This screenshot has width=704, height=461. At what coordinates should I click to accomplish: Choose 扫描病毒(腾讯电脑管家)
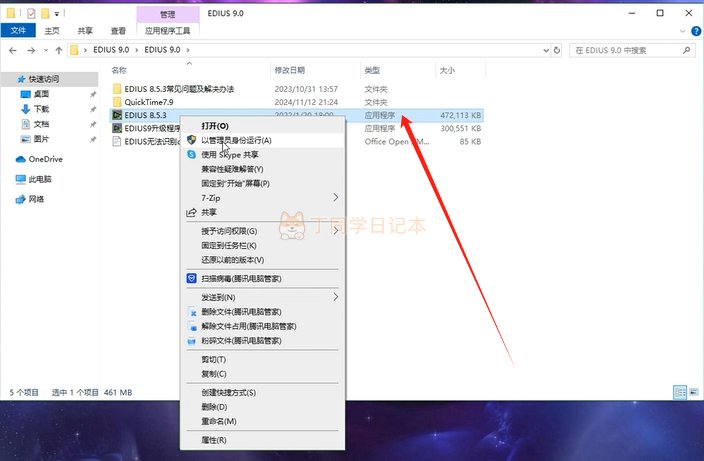[263, 278]
